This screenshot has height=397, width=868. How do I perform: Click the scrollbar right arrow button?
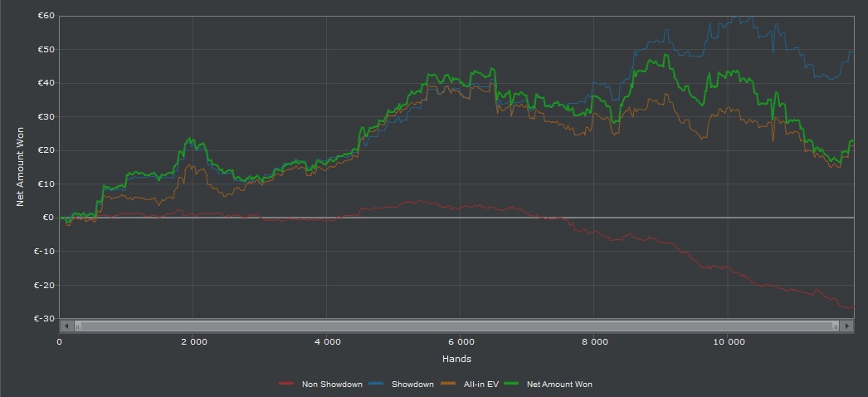[847, 326]
